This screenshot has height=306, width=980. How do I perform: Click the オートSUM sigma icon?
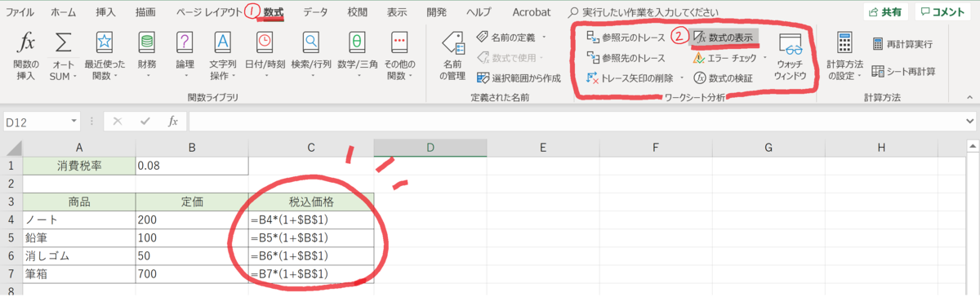(x=63, y=42)
